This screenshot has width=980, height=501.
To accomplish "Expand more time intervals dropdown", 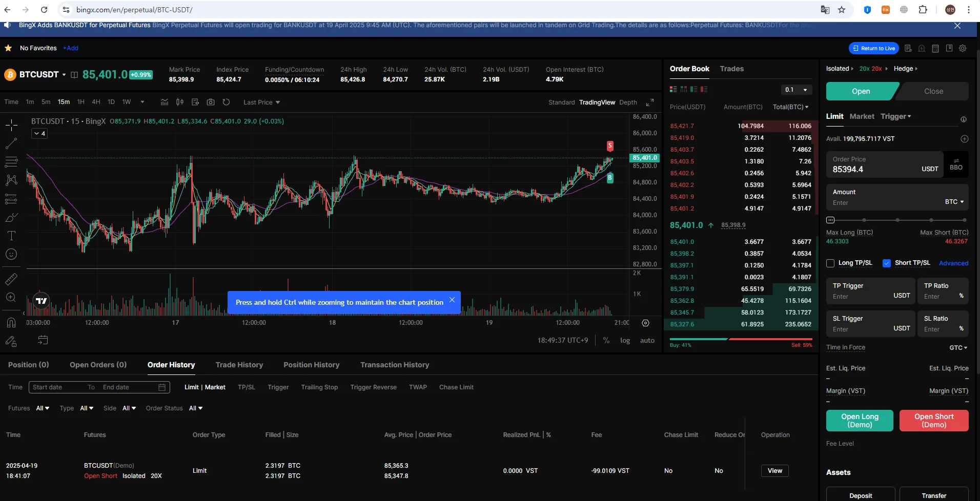I will pos(142,102).
